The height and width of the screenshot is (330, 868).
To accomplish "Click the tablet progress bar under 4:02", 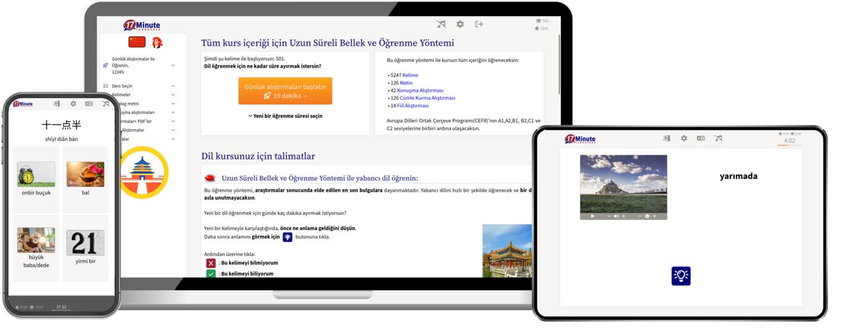I will click(x=790, y=145).
